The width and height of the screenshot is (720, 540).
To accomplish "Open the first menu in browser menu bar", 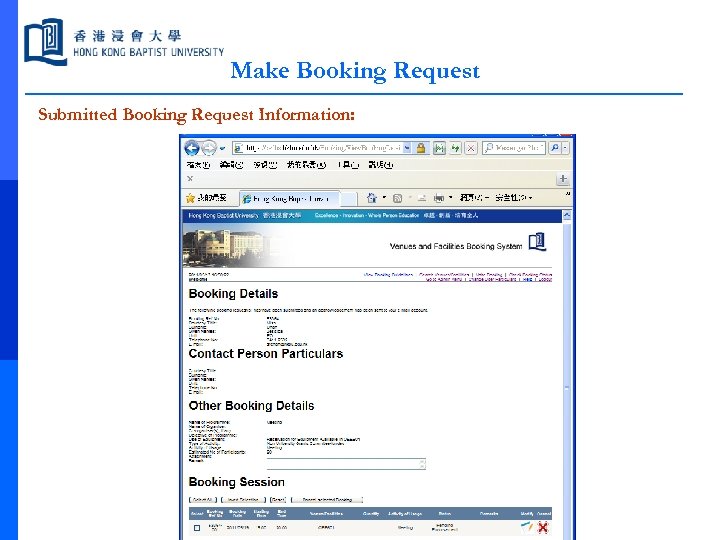I will pyautogui.click(x=198, y=164).
